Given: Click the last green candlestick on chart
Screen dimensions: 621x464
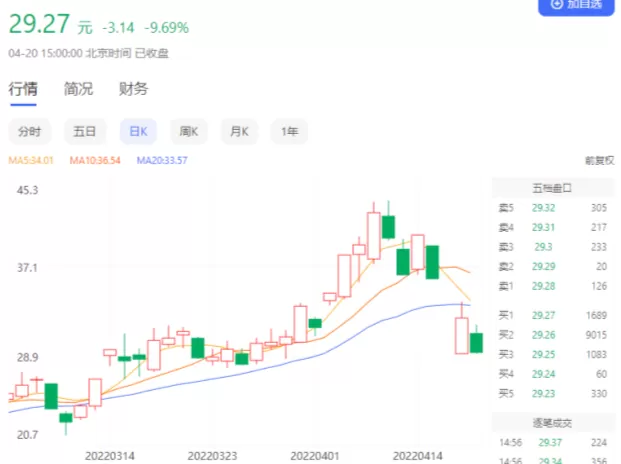Looking at the screenshot, I should point(476,343).
